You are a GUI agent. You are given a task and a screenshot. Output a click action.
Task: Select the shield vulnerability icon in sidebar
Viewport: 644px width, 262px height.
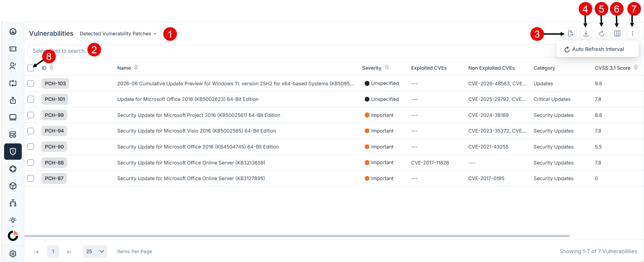pyautogui.click(x=13, y=152)
